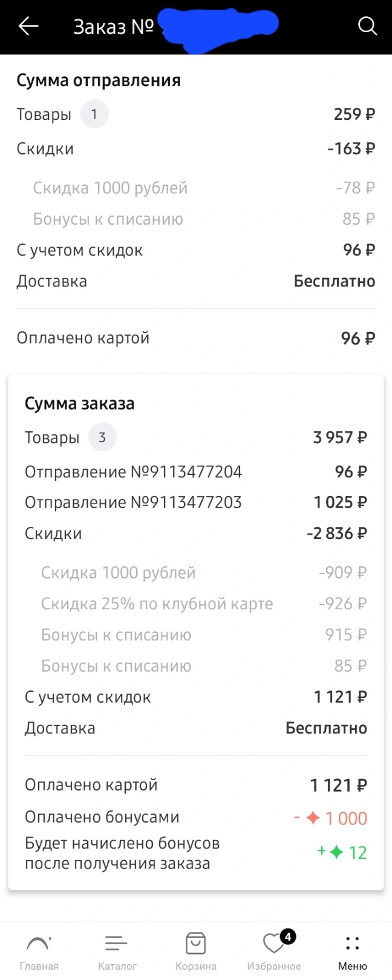Viewport: 392px width, 980px height.
Task: Tap the back arrow icon
Action: [28, 26]
